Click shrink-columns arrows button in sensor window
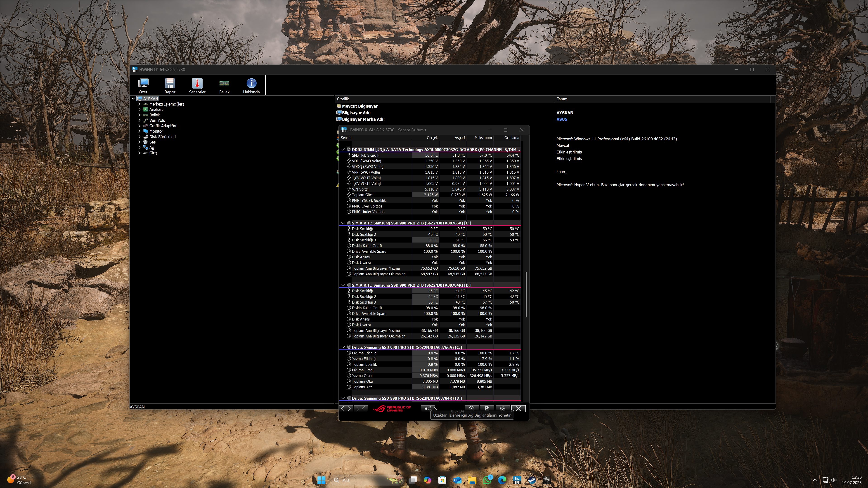Viewport: 868px width, 488px height. pyautogui.click(x=361, y=408)
